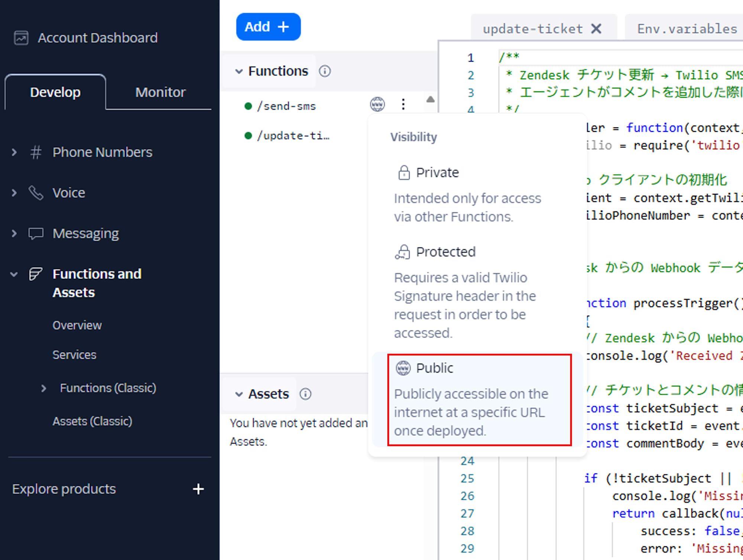Expand the Phone Numbers section
This screenshot has height=560, width=743.
pyautogui.click(x=14, y=152)
